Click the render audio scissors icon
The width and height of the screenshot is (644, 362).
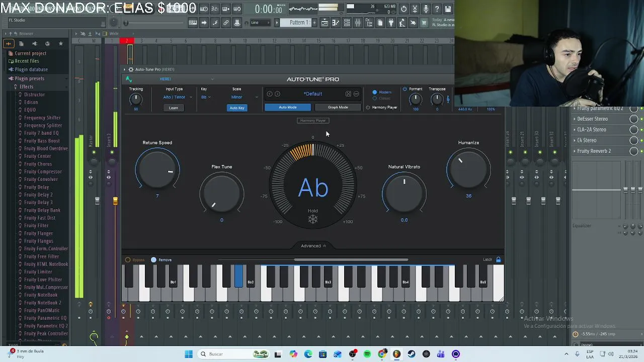(415, 9)
